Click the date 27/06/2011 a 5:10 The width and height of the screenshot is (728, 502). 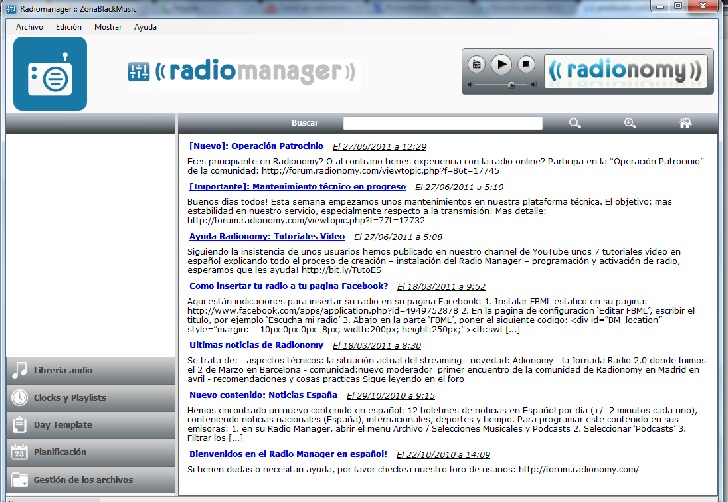point(459,187)
